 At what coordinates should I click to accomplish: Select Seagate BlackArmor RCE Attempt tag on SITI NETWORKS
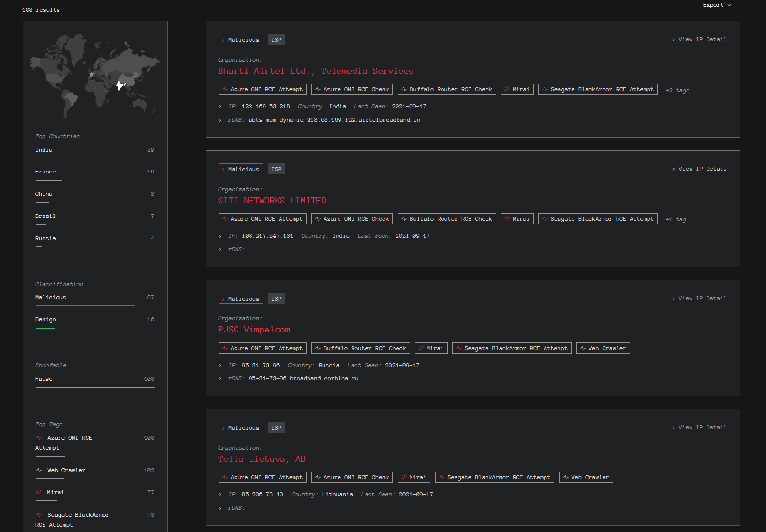[598, 219]
